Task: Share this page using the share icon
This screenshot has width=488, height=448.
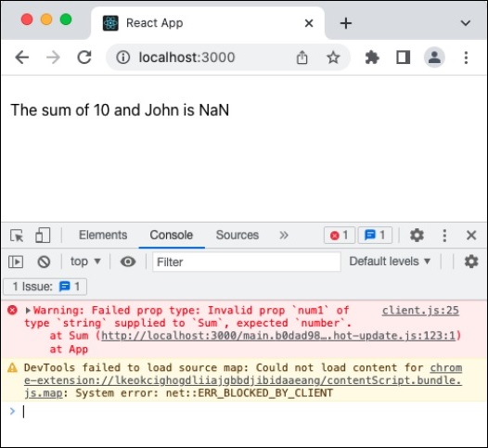Action: (x=302, y=58)
